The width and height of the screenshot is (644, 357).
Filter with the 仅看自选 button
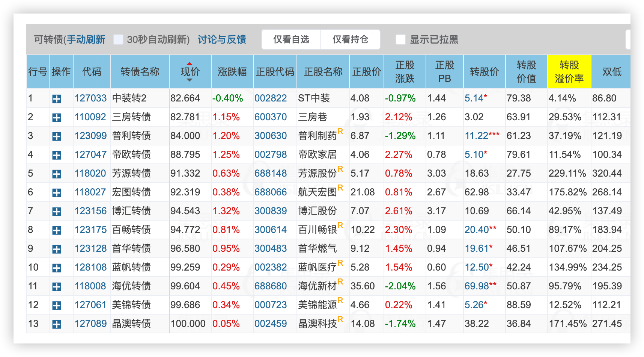click(x=291, y=39)
